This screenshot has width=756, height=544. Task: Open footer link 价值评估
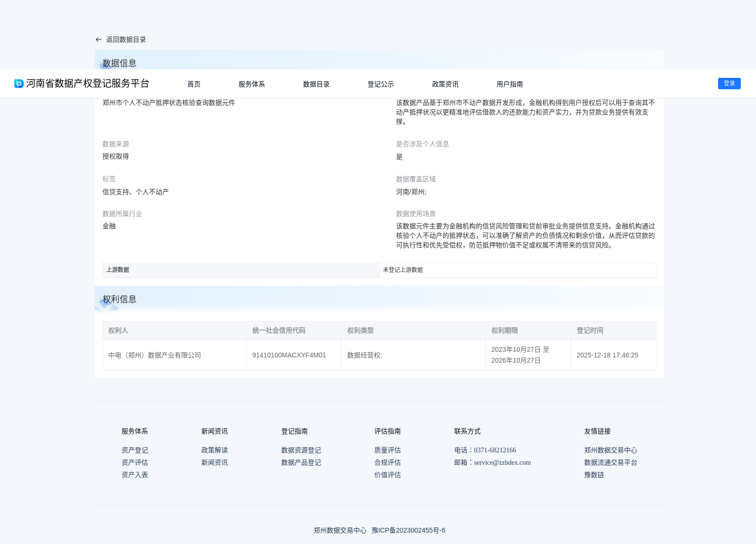point(387,475)
